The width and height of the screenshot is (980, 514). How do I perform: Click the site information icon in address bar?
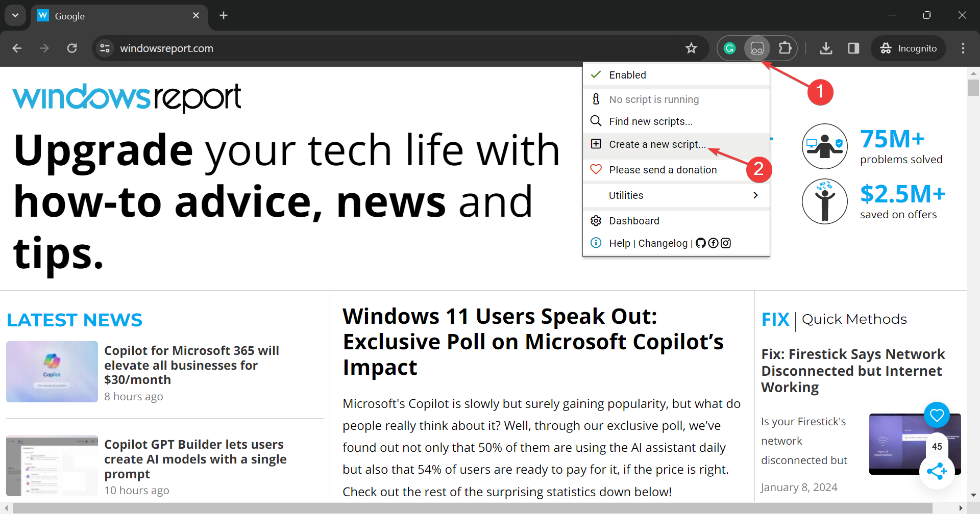click(105, 48)
